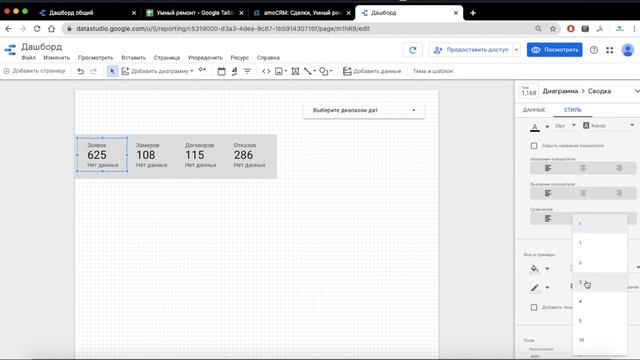The image size is (640, 360).
Task: Switch to the Data tab (Данные)
Action: 534,110
